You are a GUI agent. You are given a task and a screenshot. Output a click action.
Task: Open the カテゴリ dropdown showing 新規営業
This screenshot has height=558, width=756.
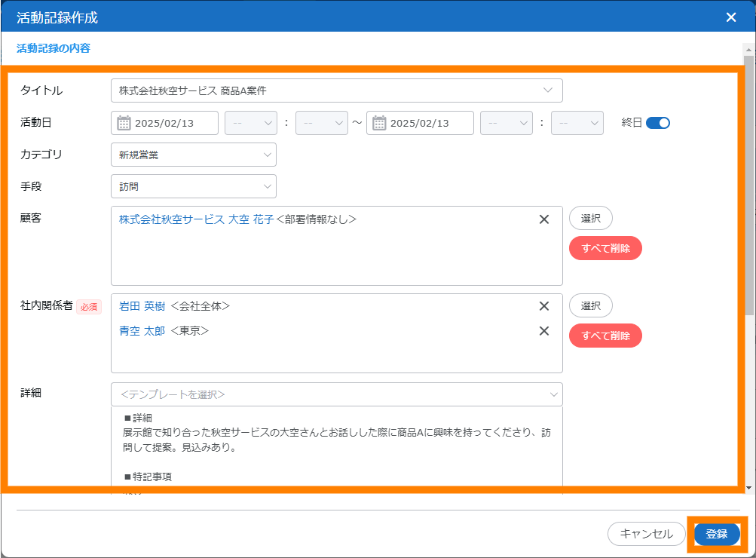click(193, 155)
